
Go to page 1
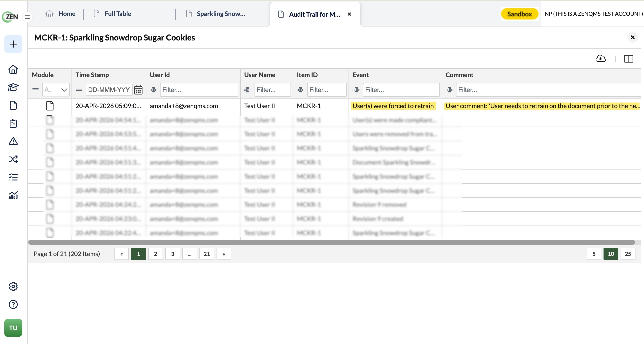(x=138, y=254)
